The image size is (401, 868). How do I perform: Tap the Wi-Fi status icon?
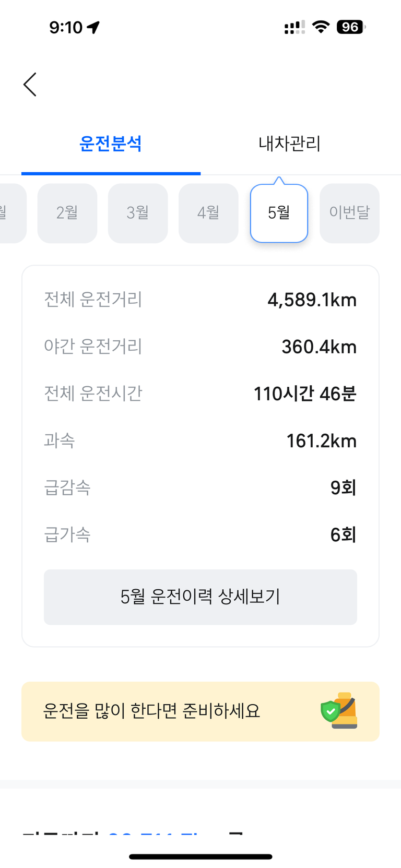click(321, 27)
